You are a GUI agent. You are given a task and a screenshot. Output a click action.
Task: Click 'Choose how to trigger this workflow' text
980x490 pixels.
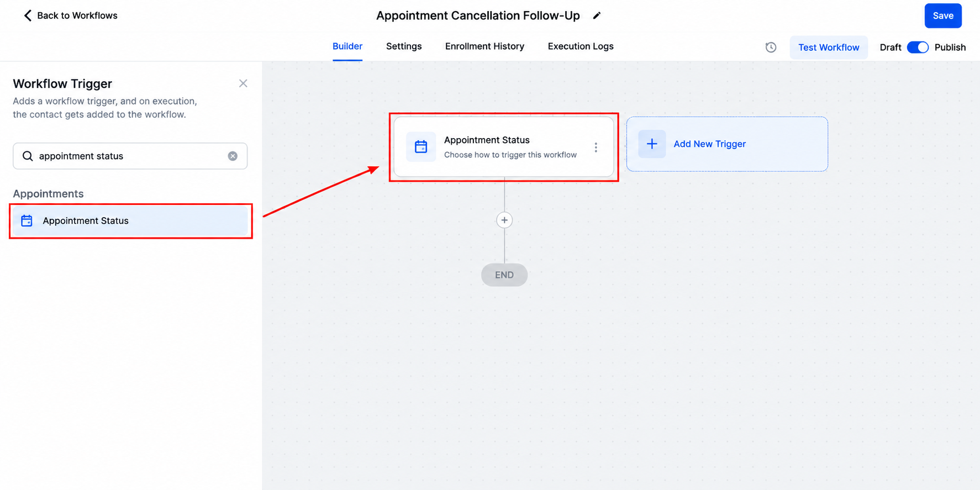click(510, 155)
